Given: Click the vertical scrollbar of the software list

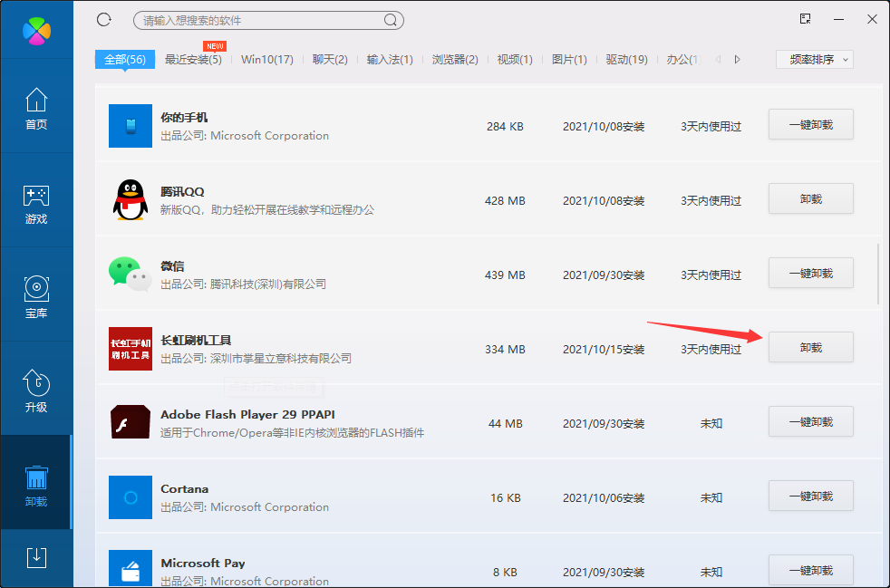Looking at the screenshot, I should click(878, 274).
